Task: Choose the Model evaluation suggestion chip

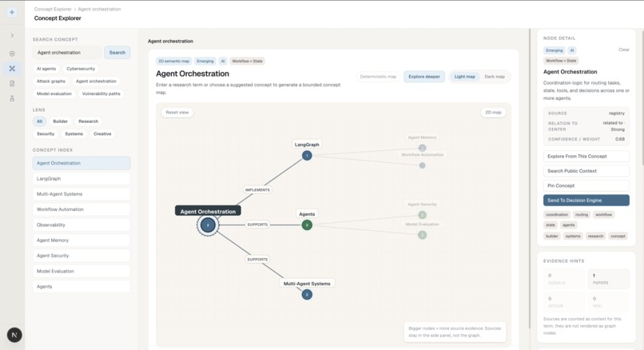Action: pos(54,93)
